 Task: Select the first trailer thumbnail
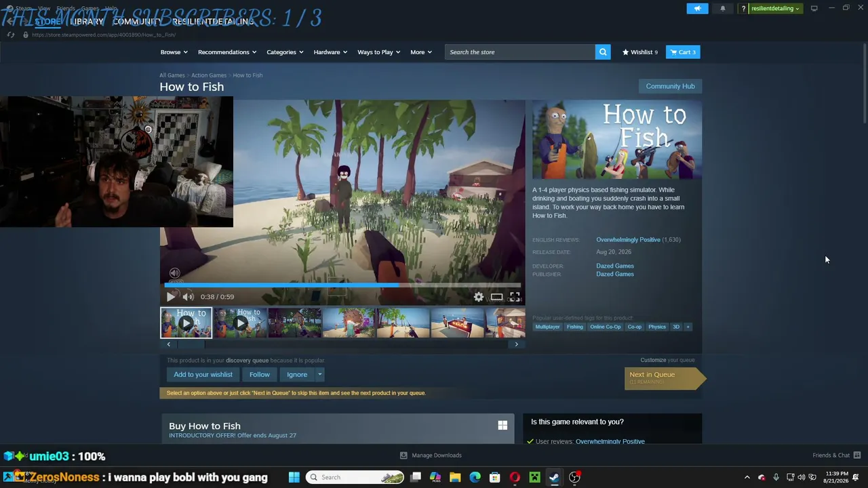pyautogui.click(x=186, y=323)
